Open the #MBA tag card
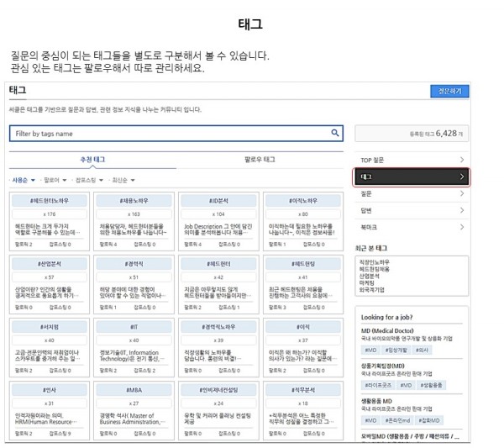The image size is (504, 448). click(134, 391)
